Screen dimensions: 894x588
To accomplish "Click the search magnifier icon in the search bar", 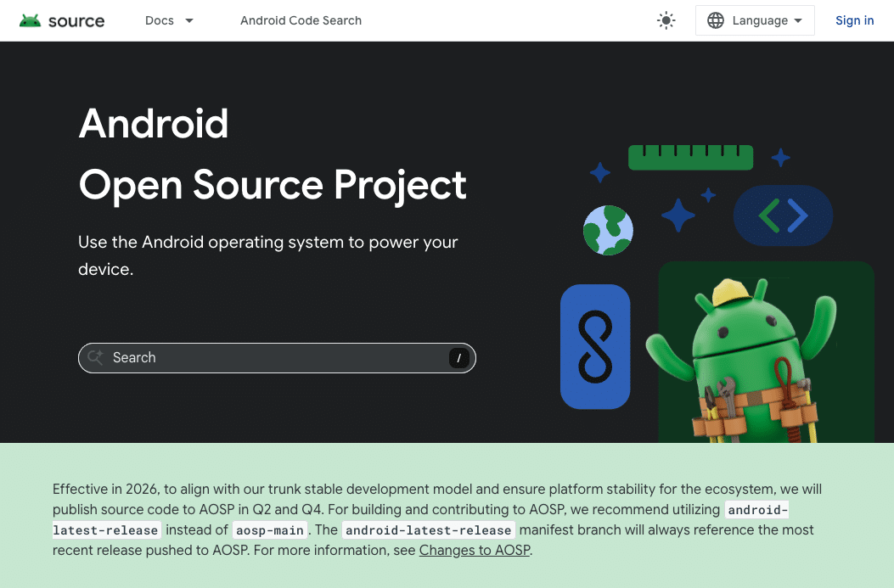I will click(x=95, y=357).
